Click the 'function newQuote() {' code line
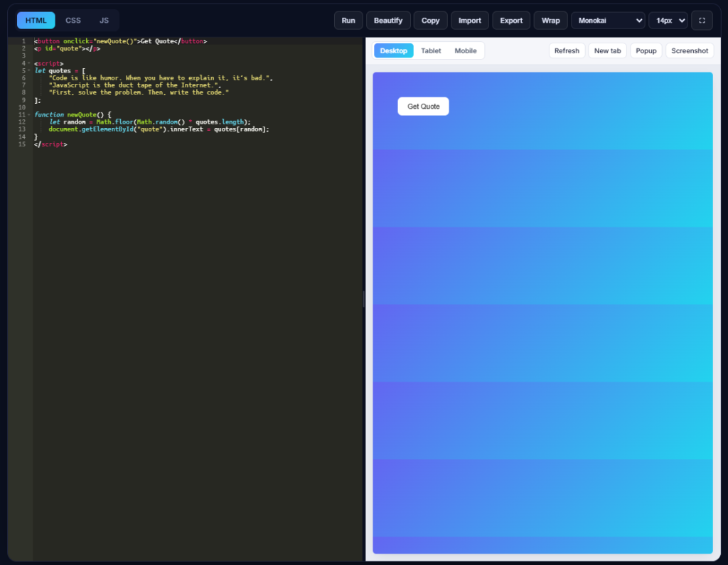Viewport: 728px width, 565px height. point(73,114)
